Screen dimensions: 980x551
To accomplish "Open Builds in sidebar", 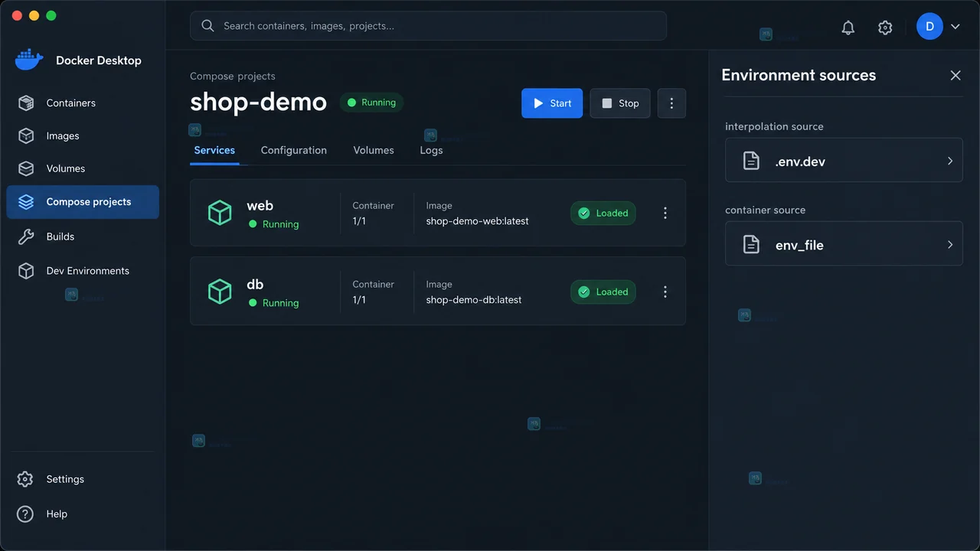I will (x=83, y=236).
